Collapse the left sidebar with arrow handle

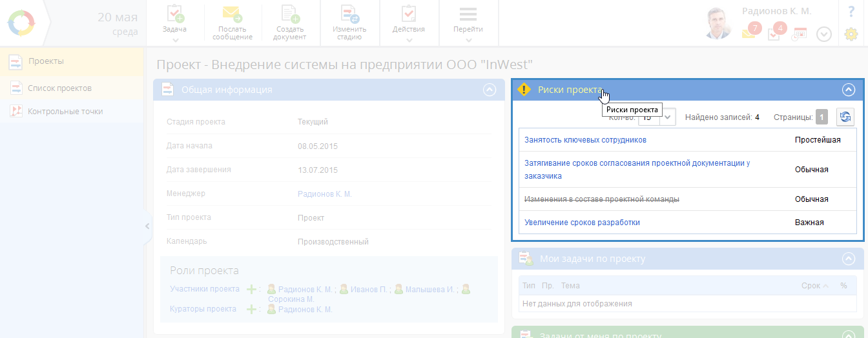pos(147,226)
